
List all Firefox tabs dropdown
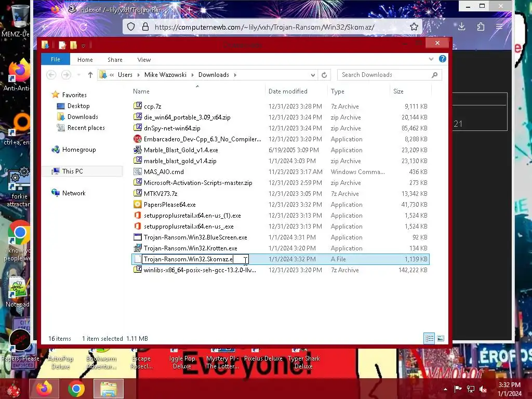(435, 9)
